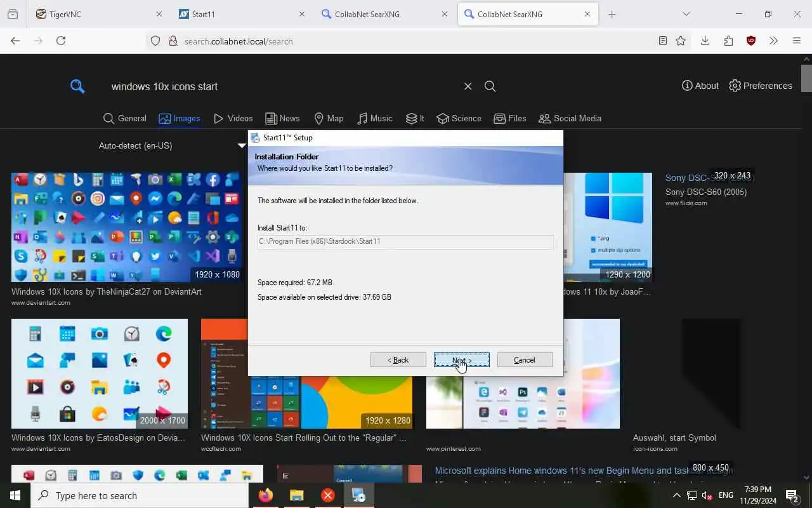Open the Start11 setup taskbar icon

(359, 495)
